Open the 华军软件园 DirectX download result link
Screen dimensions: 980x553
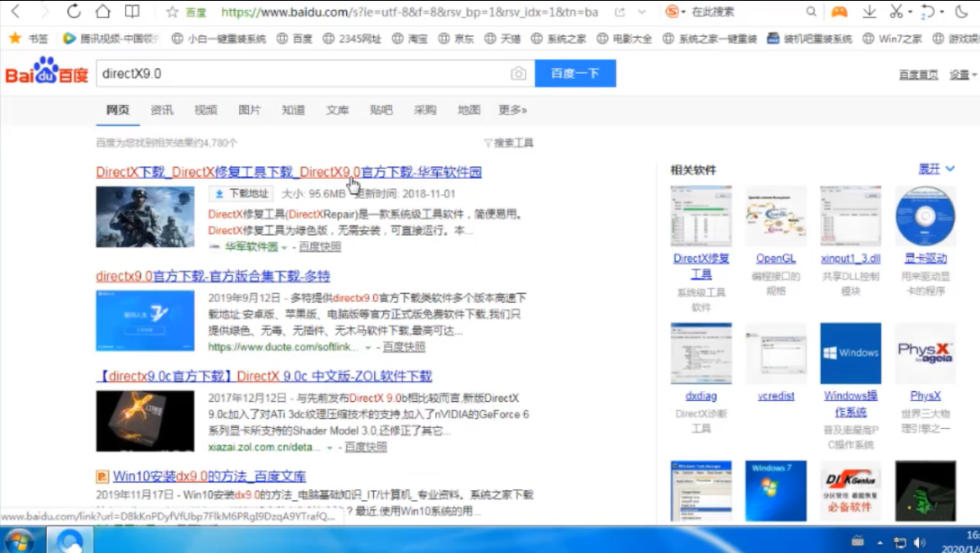point(289,172)
